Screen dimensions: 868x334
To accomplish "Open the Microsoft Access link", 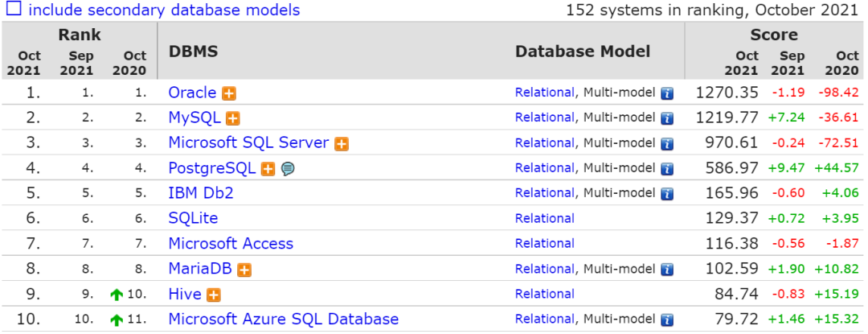I will 231,243.
